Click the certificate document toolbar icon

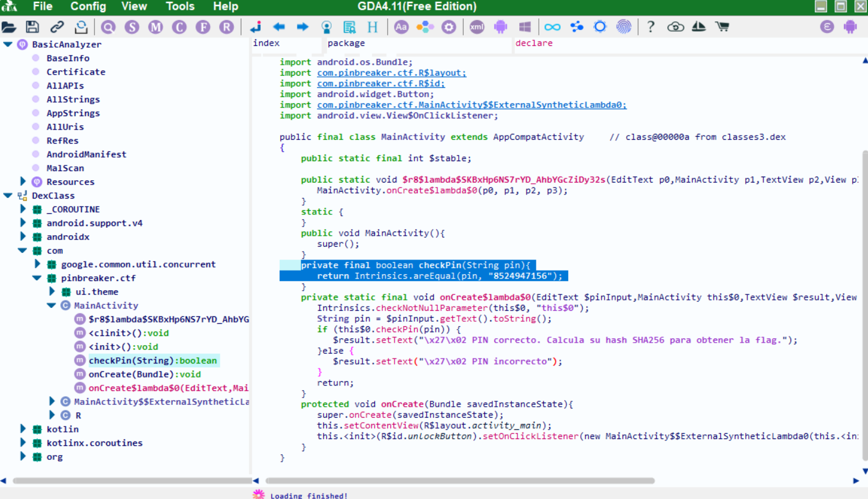coord(349,27)
